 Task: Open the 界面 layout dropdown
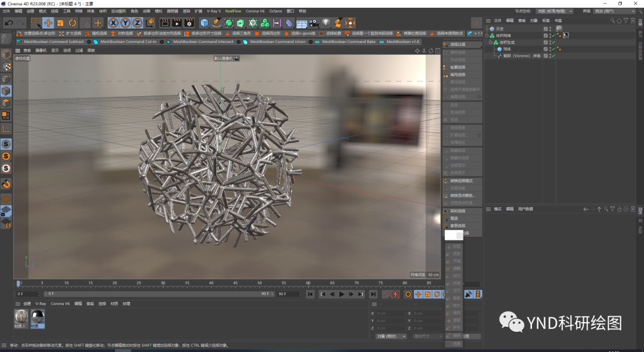[x=614, y=11]
